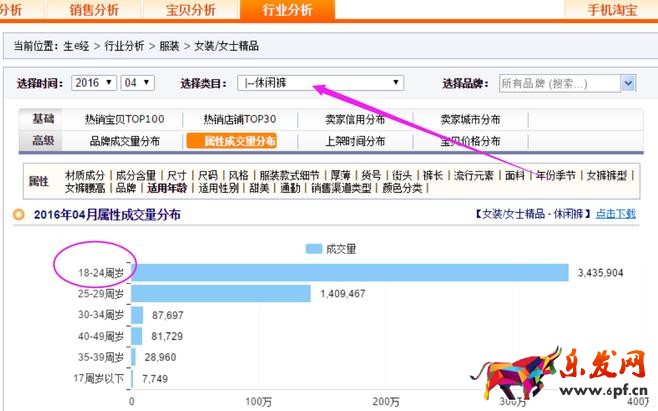Viewport: 658px width, 411px height.
Task: Open the 上架时间分布 report
Action: point(355,141)
